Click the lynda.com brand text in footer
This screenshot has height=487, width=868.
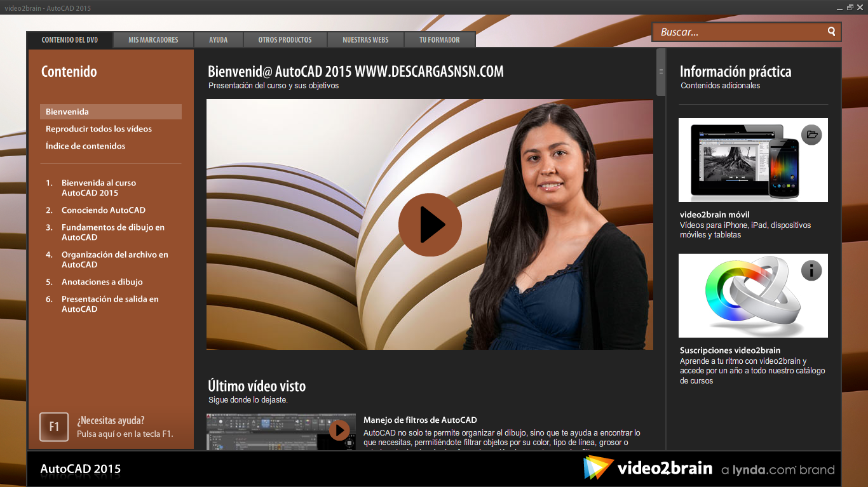pyautogui.click(x=778, y=470)
